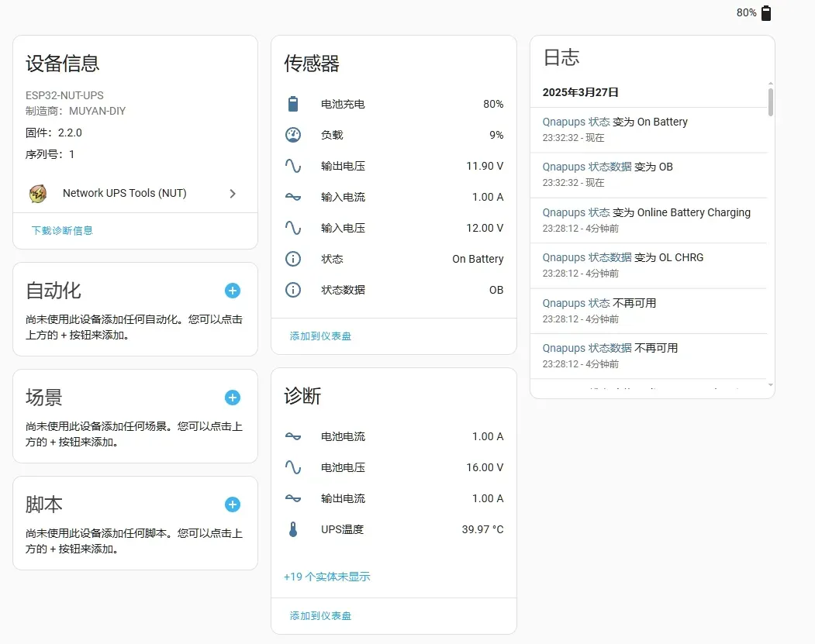The height and width of the screenshot is (644, 815).
Task: Expand the +19 个实体未显示 hidden entities
Action: [x=326, y=577]
